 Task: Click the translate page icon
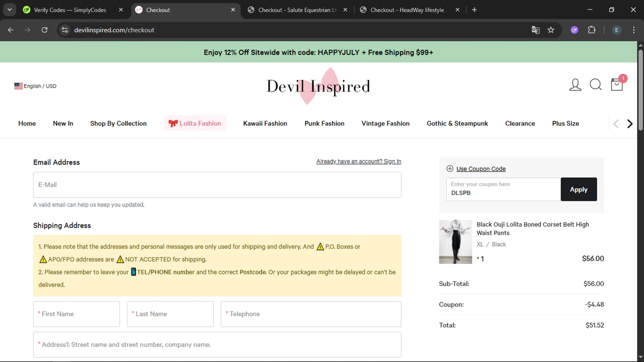point(535,30)
